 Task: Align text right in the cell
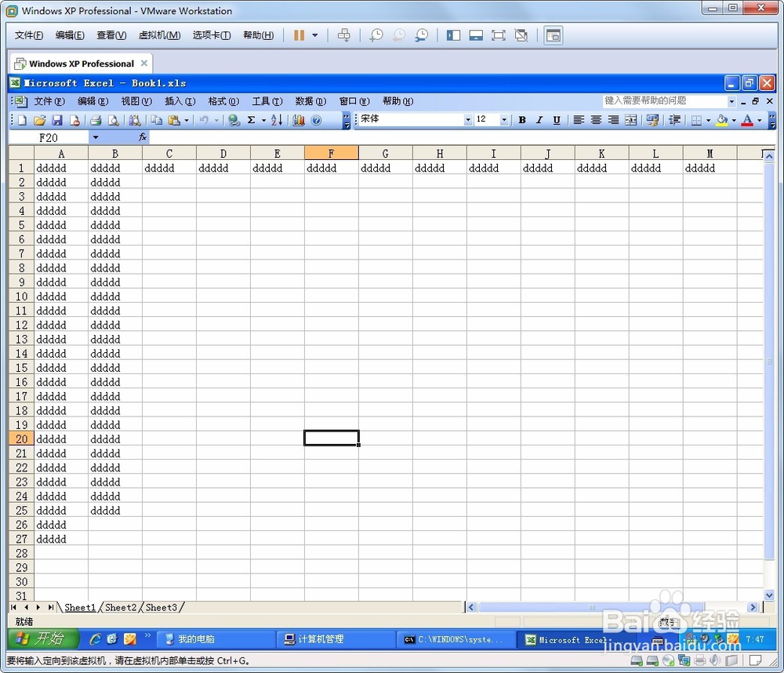[613, 120]
